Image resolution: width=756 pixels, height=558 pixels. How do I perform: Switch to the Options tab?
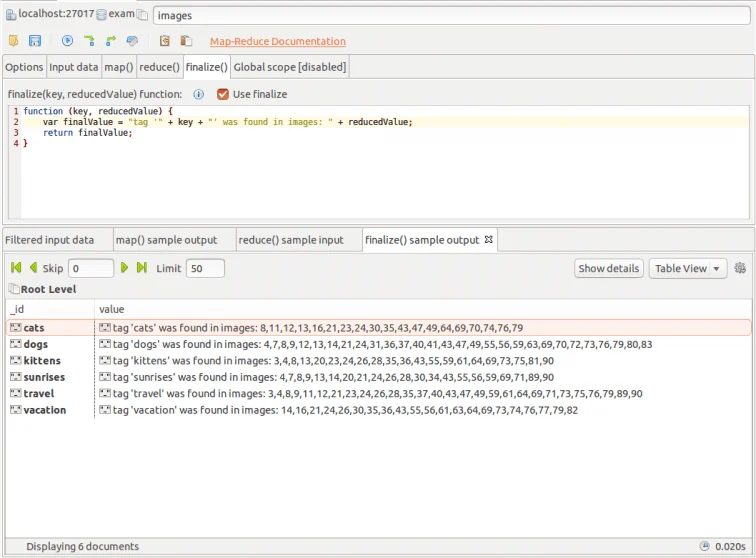tap(24, 67)
